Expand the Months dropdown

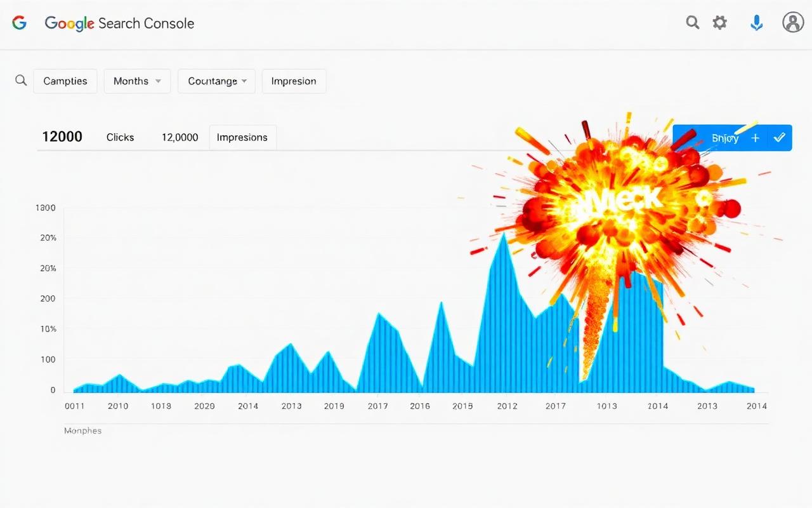(137, 81)
